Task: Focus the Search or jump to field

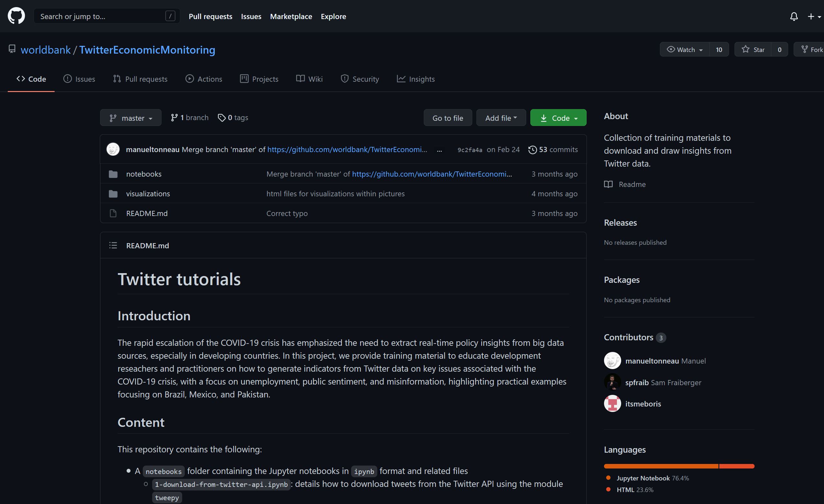Action: coord(100,16)
